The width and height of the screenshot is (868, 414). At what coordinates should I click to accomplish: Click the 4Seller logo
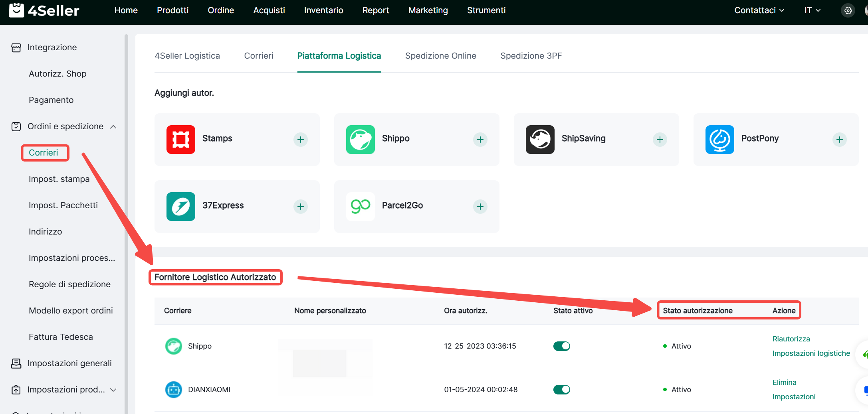pos(44,10)
